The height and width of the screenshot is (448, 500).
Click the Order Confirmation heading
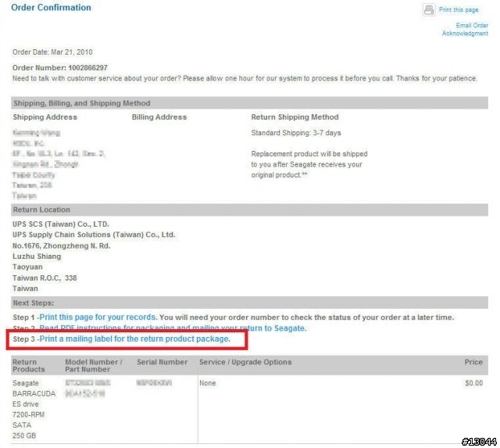click(x=51, y=7)
